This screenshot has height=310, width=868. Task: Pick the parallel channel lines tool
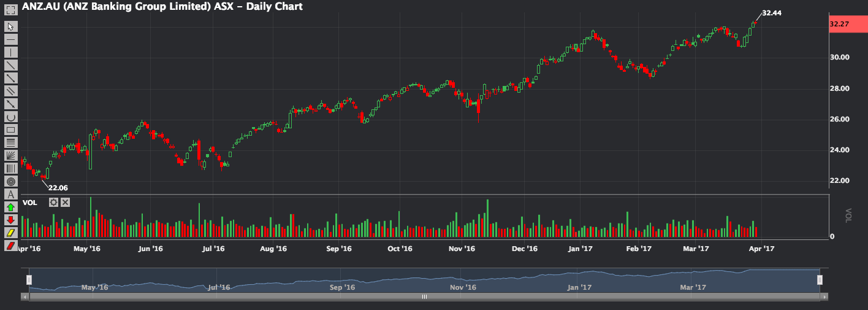10,91
